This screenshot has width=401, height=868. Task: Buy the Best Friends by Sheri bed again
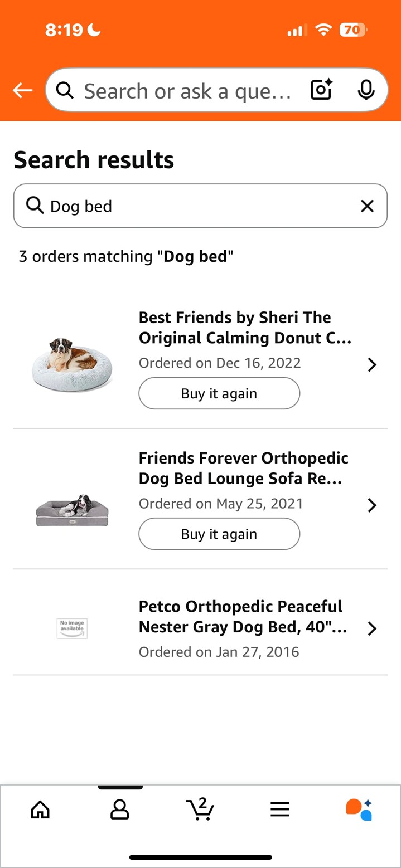[x=219, y=393]
